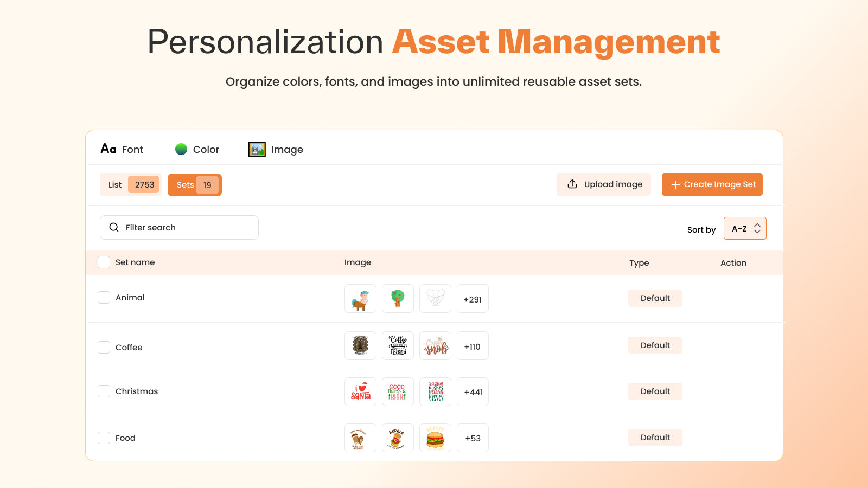Click the Default type badge for Food
The image size is (868, 488).
tap(655, 437)
